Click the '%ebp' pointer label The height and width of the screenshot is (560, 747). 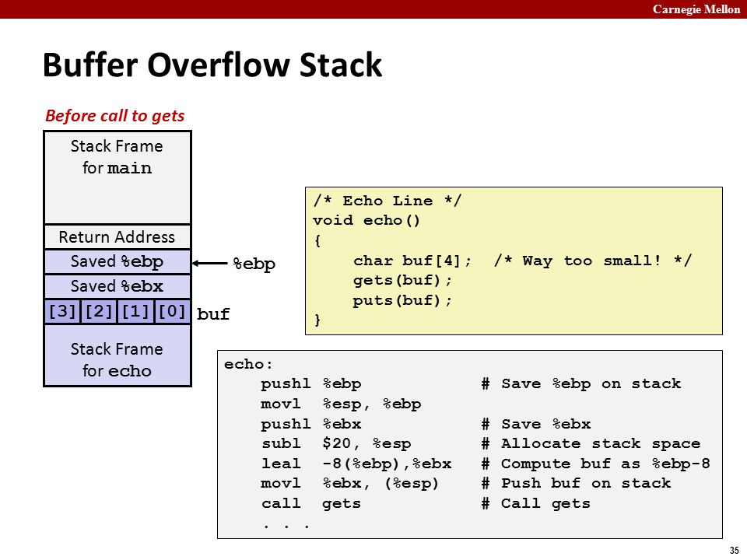[x=254, y=264]
